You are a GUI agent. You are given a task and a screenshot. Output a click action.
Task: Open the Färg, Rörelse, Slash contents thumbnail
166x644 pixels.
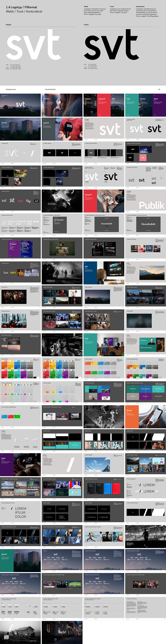146,105
